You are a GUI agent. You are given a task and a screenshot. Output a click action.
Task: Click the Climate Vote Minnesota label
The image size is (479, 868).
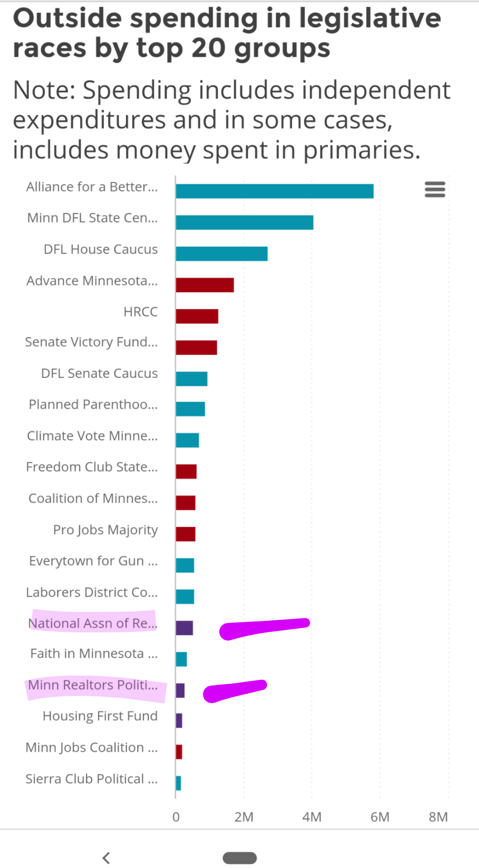(x=92, y=436)
